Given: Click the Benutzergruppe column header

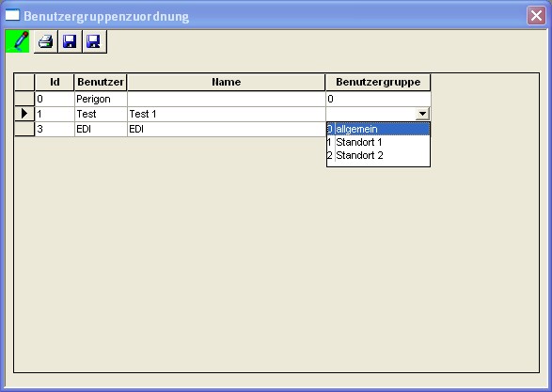Looking at the screenshot, I should (x=378, y=82).
